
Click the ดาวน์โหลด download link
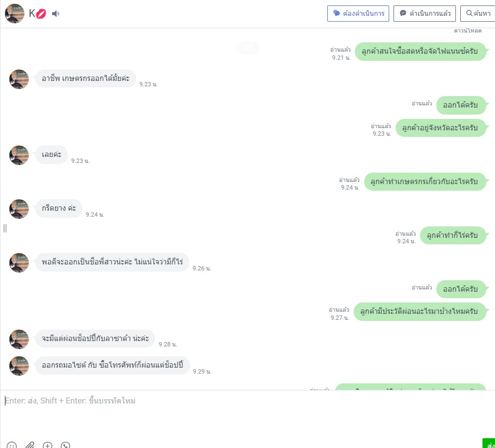pos(467,30)
